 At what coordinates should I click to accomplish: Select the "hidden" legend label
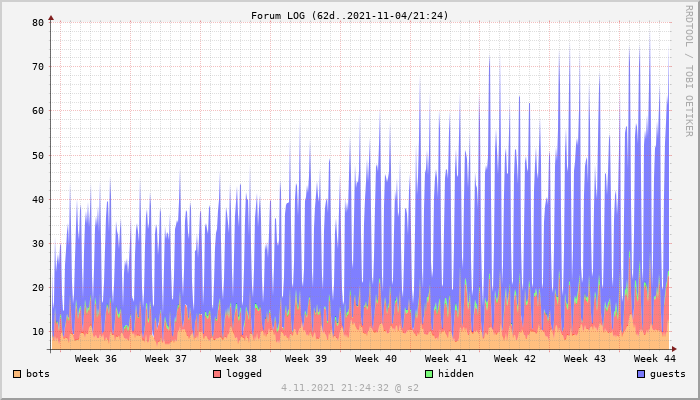click(x=456, y=374)
